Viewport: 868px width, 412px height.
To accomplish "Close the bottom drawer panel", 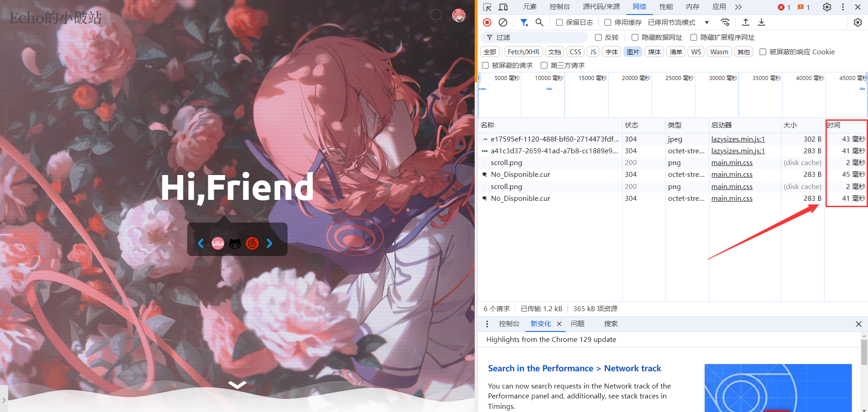I will pyautogui.click(x=859, y=324).
